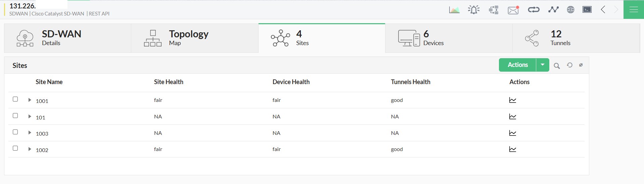Viewport: 644px width, 184px height.
Task: Open the terminal console icon
Action: point(587,10)
